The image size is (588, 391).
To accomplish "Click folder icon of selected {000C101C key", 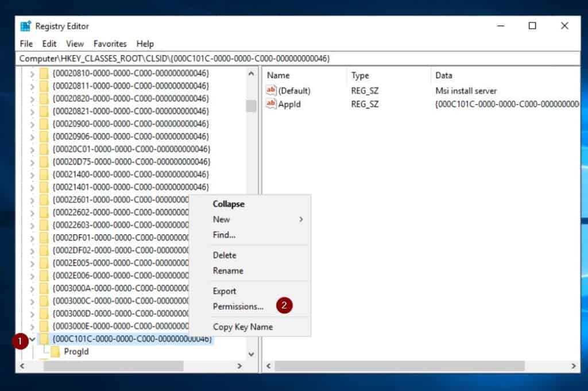I will tap(44, 339).
